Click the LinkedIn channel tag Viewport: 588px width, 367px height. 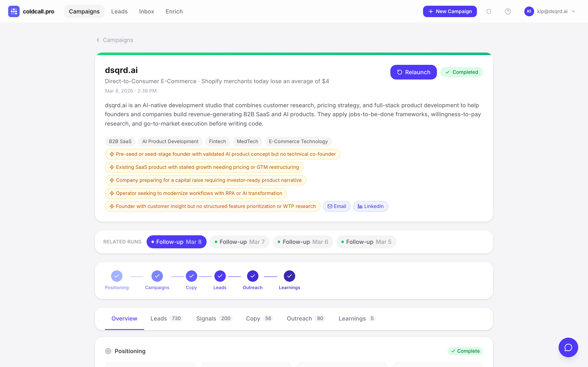(371, 206)
